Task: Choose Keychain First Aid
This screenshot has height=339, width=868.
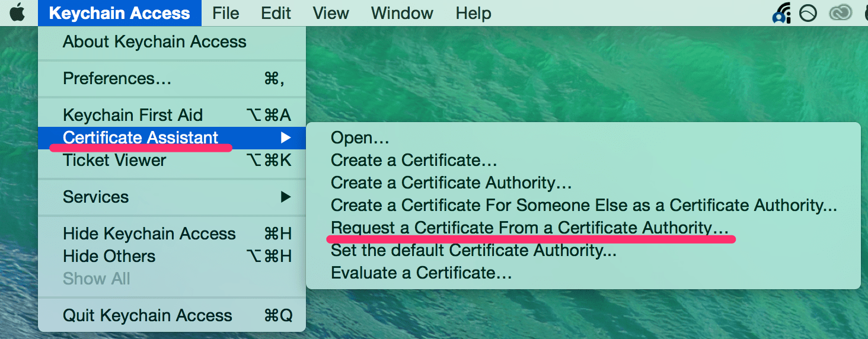Action: [x=172, y=115]
